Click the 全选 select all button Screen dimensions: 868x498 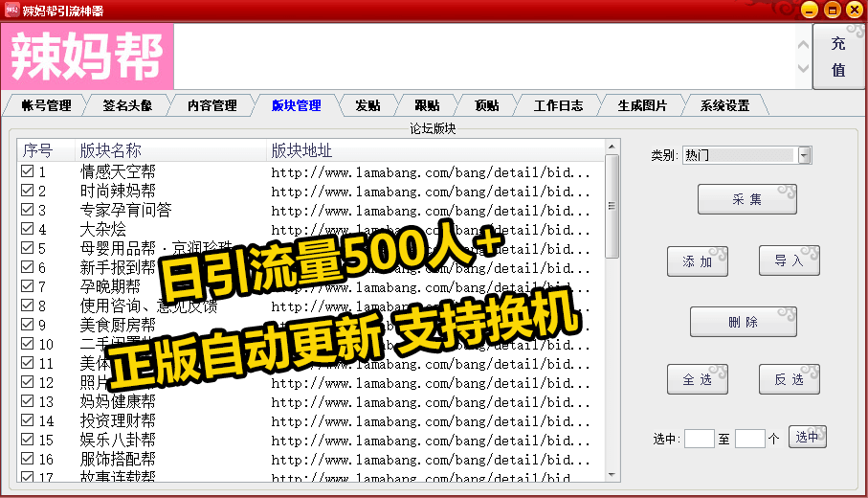coord(698,379)
